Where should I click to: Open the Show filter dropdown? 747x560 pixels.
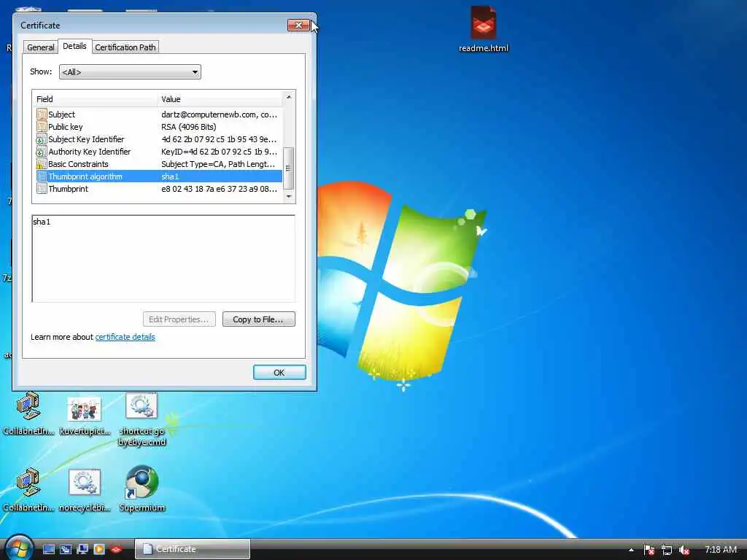[130, 72]
